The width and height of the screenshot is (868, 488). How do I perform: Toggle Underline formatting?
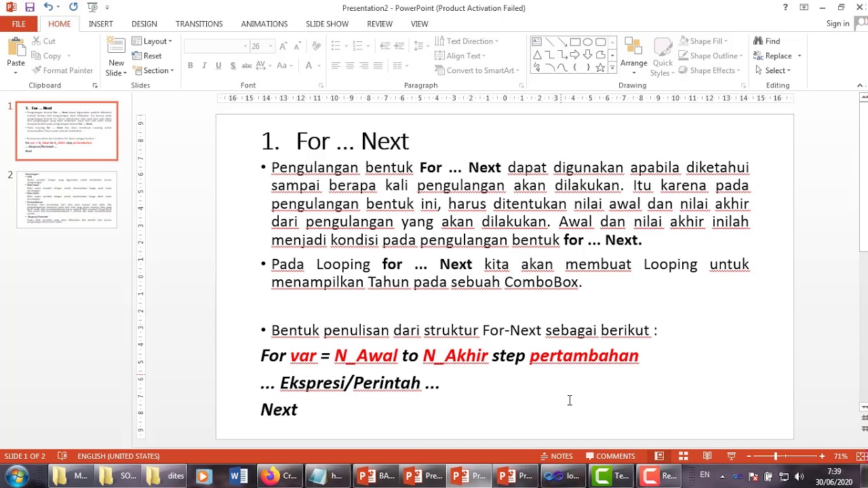click(218, 66)
